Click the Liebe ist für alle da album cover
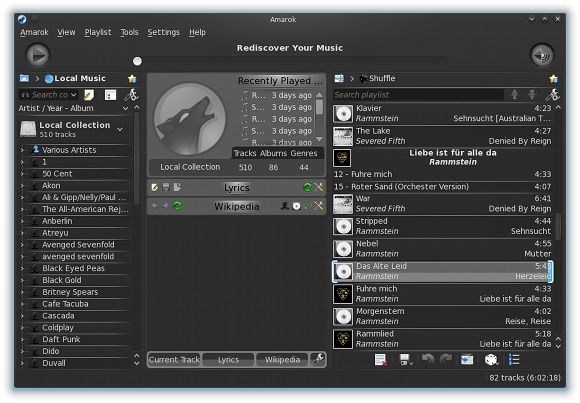 tap(342, 158)
